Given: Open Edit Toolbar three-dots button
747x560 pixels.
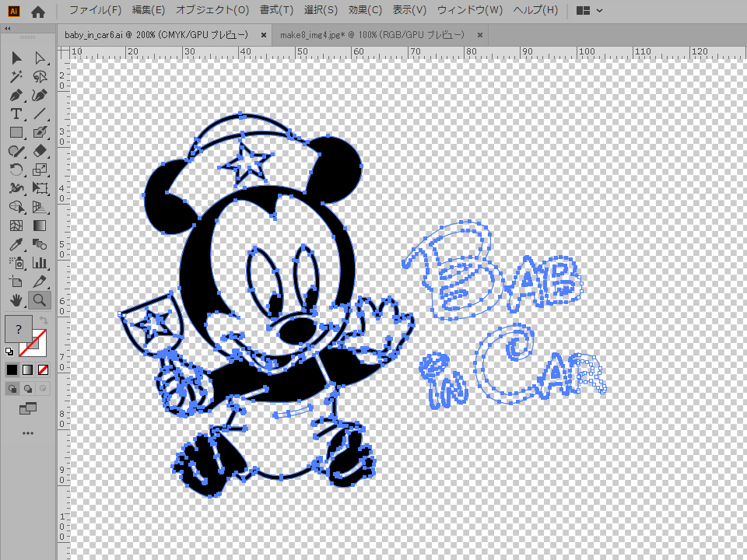Looking at the screenshot, I should tap(28, 433).
